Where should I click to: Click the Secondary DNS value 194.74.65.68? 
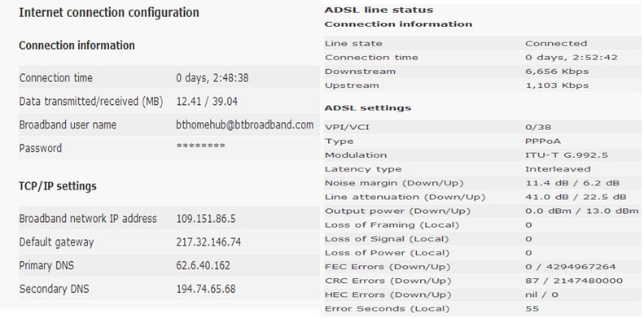pyautogui.click(x=206, y=289)
